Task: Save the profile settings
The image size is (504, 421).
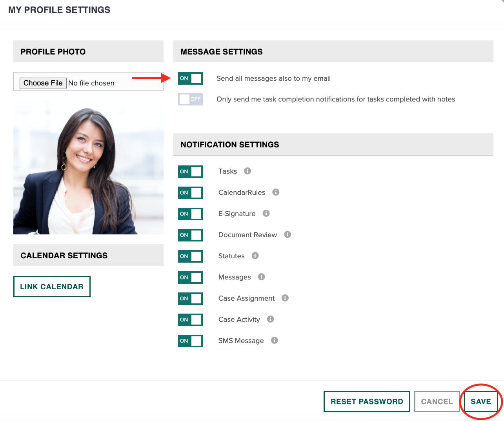Action: tap(481, 401)
